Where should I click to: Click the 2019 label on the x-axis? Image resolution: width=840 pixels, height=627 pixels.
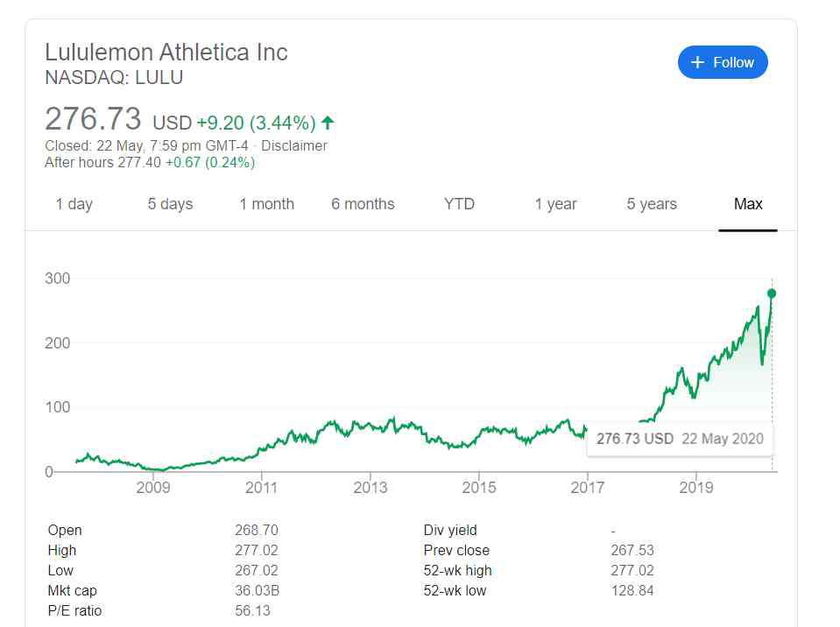pos(695,487)
